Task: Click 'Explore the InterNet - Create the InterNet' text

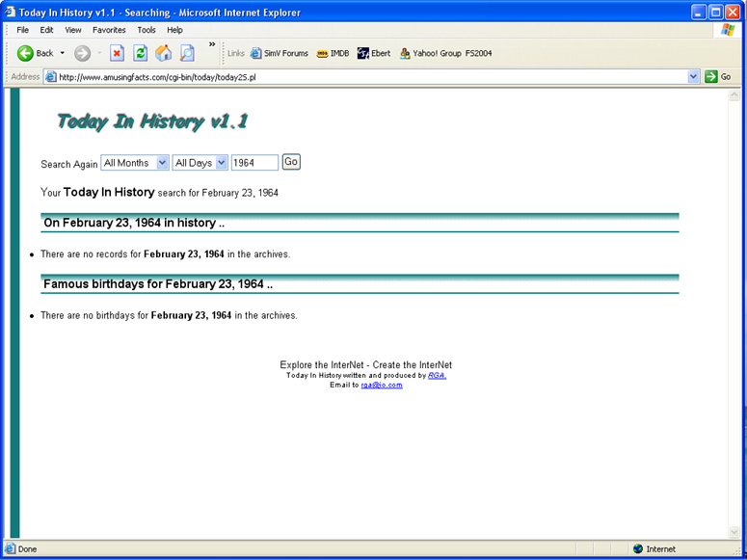Action: [x=366, y=364]
